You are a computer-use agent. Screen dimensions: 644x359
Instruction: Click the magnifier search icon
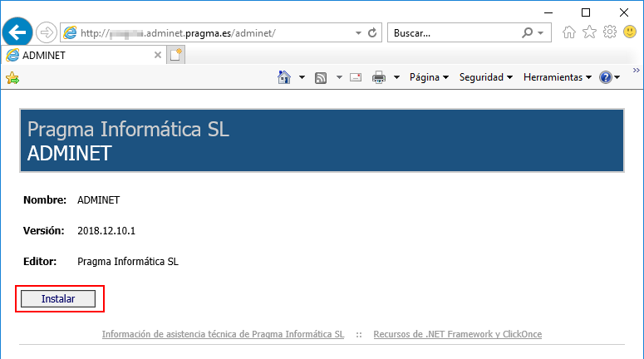click(x=528, y=32)
